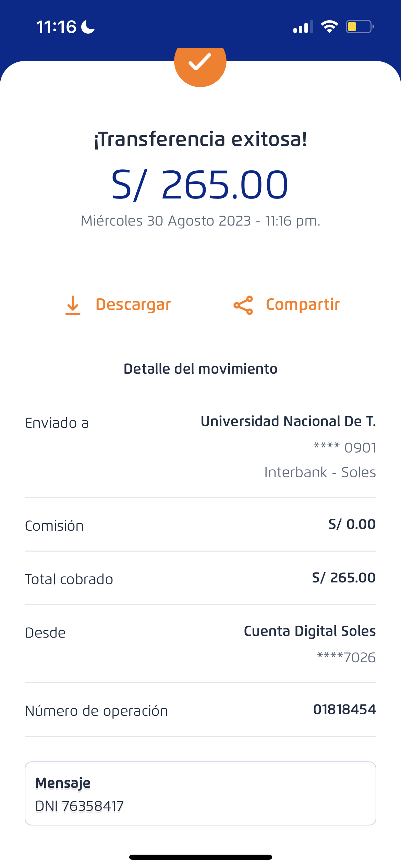Tap the Comisión S/ 0.00 value
The image size is (401, 868).
(x=352, y=525)
